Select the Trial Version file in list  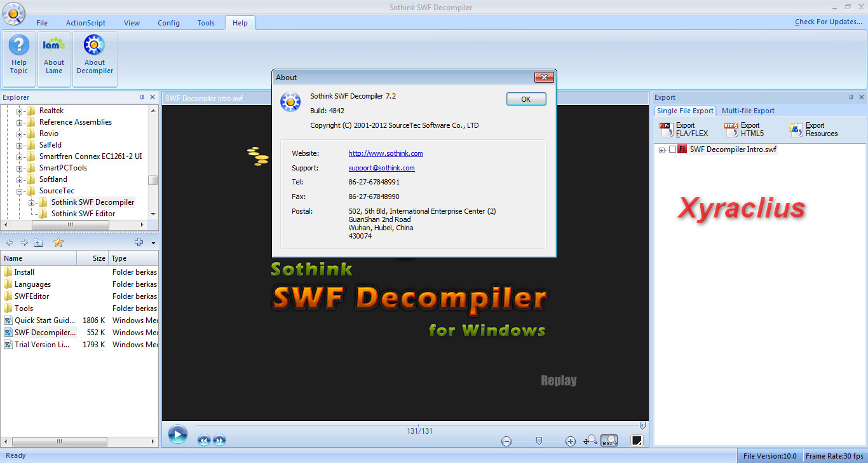point(42,345)
